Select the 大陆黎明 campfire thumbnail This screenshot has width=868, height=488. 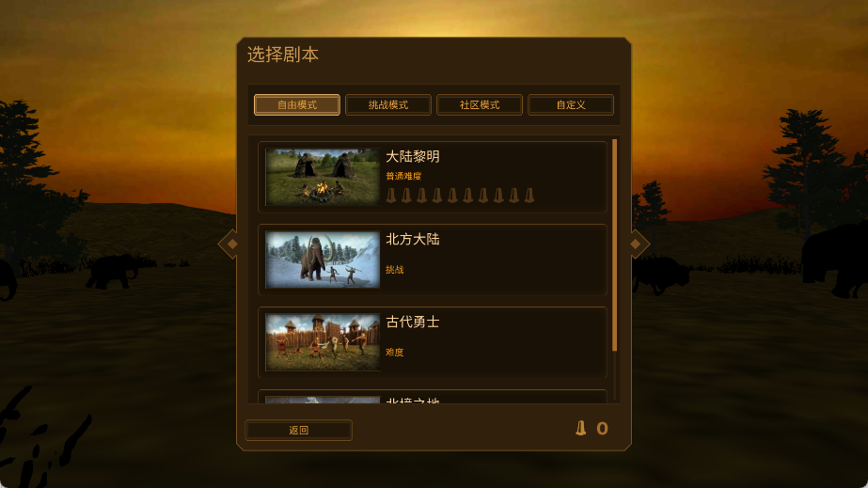[323, 177]
